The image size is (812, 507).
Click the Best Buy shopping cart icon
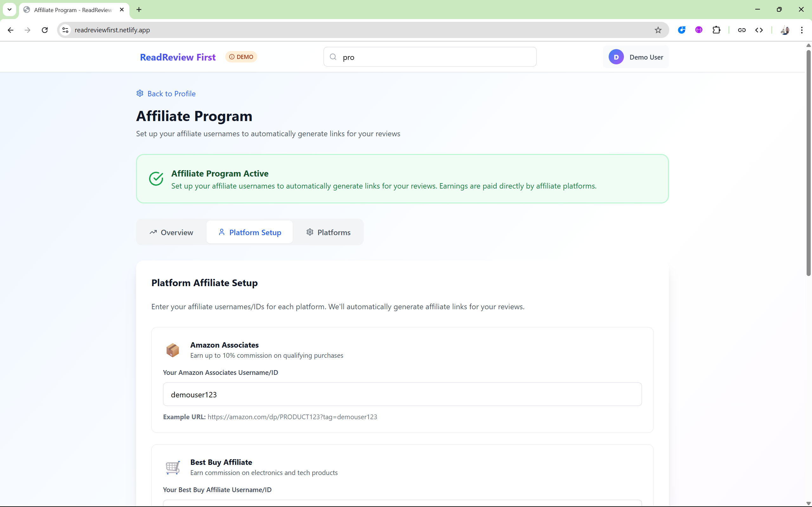[173, 467]
